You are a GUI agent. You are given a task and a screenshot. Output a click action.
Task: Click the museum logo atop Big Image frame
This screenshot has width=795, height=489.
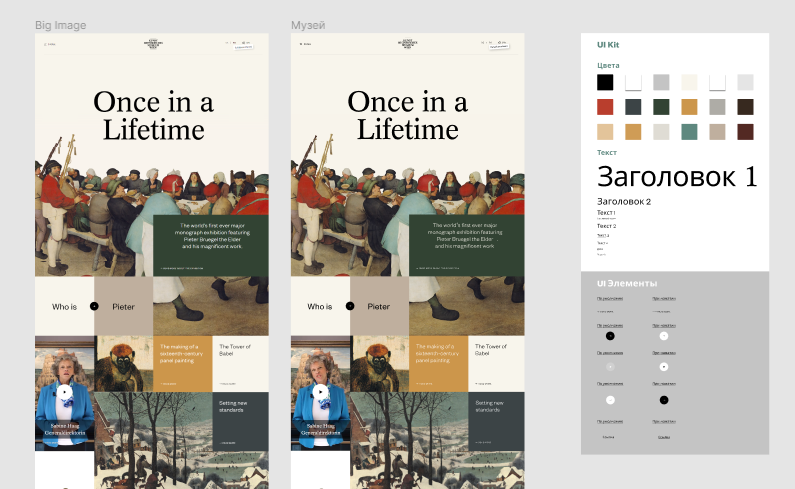[153, 44]
